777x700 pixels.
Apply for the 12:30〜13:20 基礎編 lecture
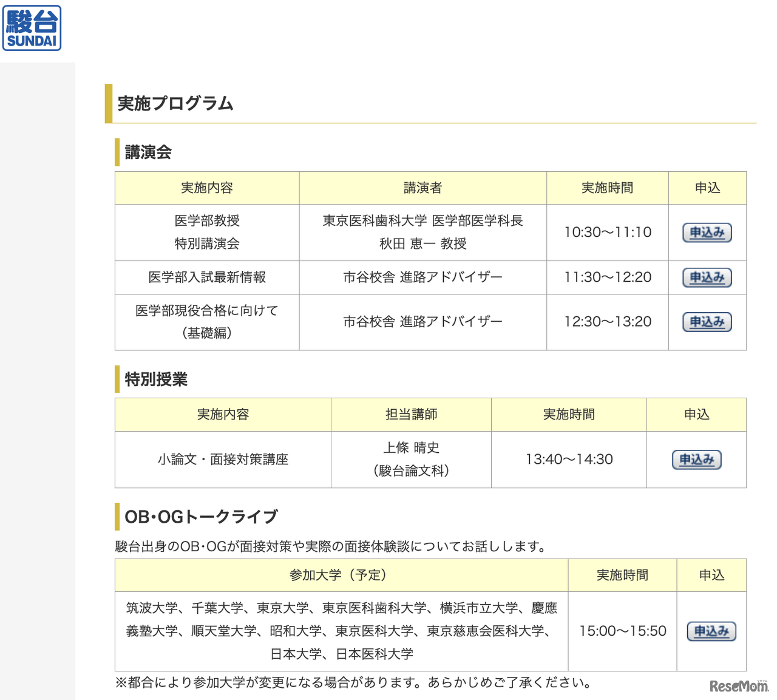pyautogui.click(x=707, y=322)
